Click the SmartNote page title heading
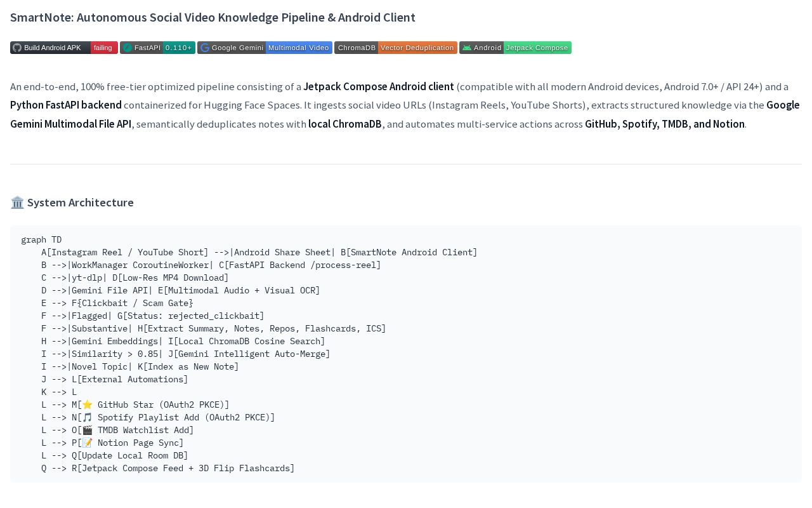 coord(213,18)
